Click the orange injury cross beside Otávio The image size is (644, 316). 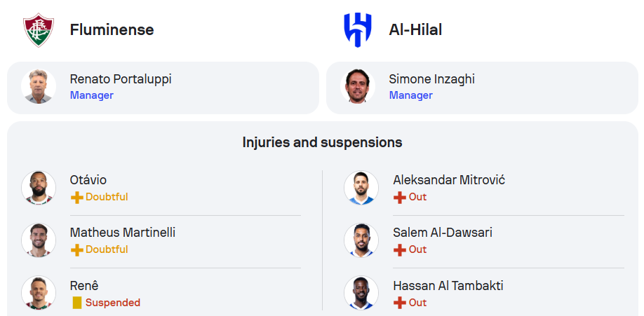pos(76,198)
